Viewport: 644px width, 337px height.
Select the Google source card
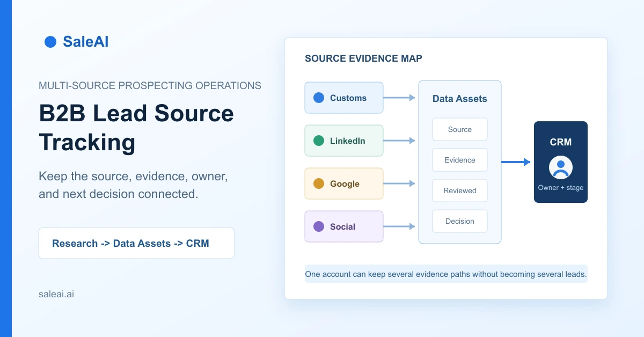coord(344,184)
